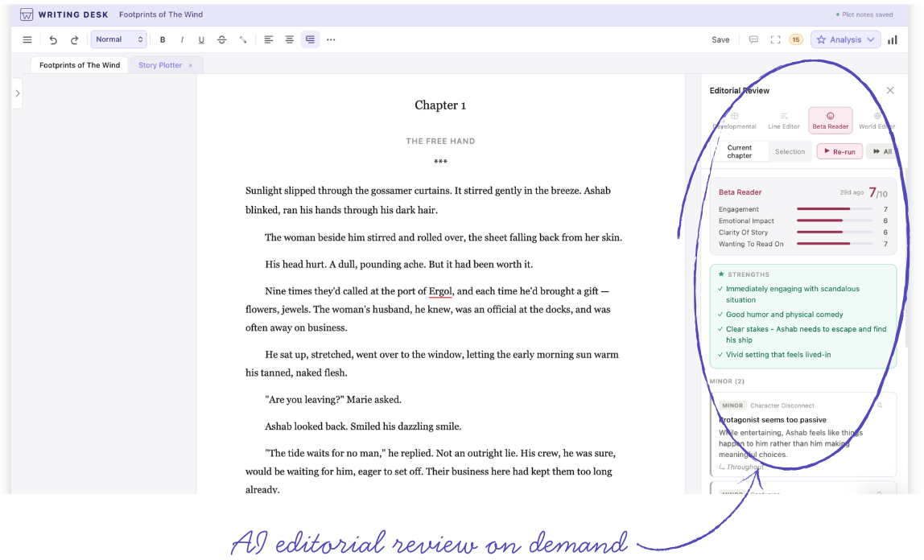
Task: Center align the text
Action: 289,39
